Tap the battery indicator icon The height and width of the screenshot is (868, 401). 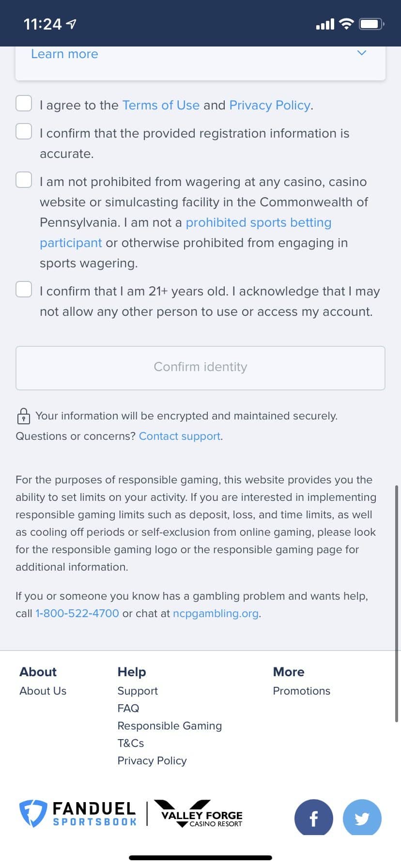[x=370, y=23]
